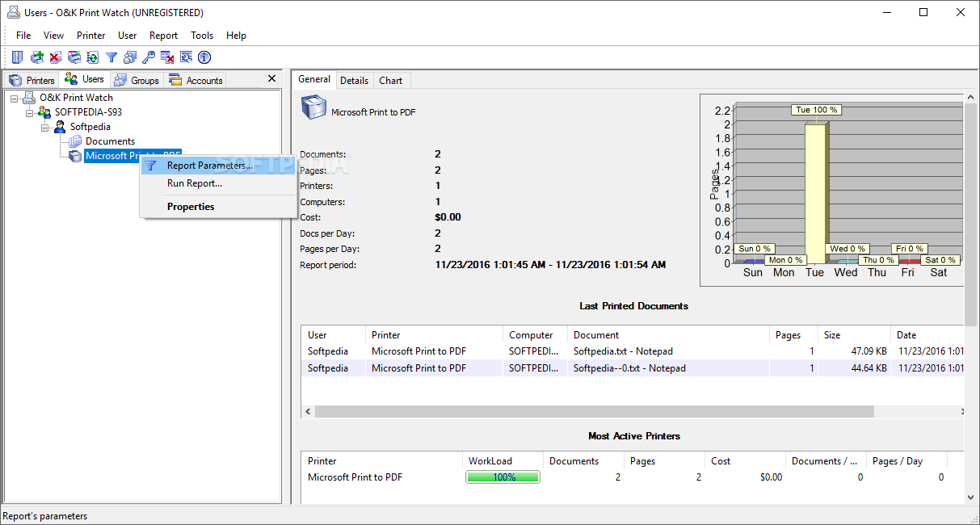Click the find search toolbar icon

(x=186, y=57)
